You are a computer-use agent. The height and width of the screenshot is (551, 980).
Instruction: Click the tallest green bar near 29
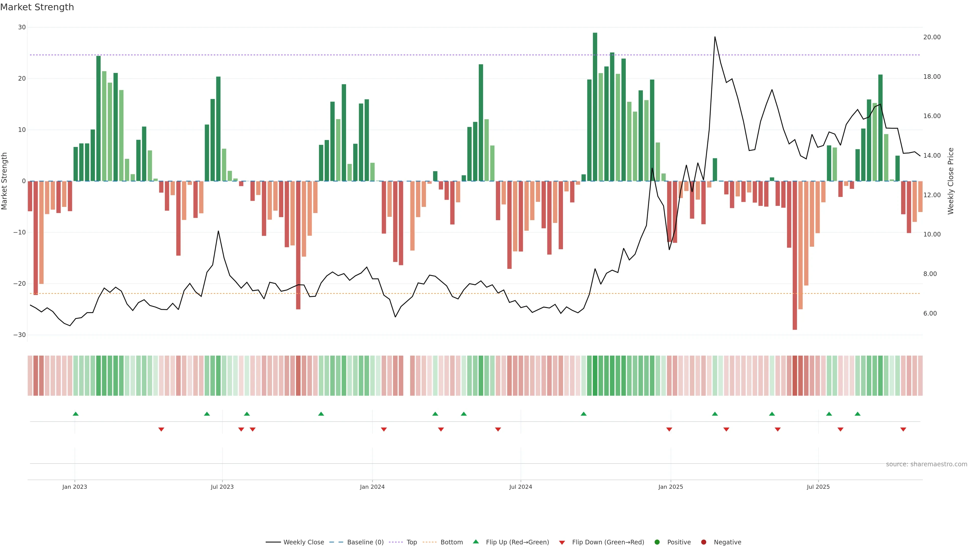coord(595,106)
